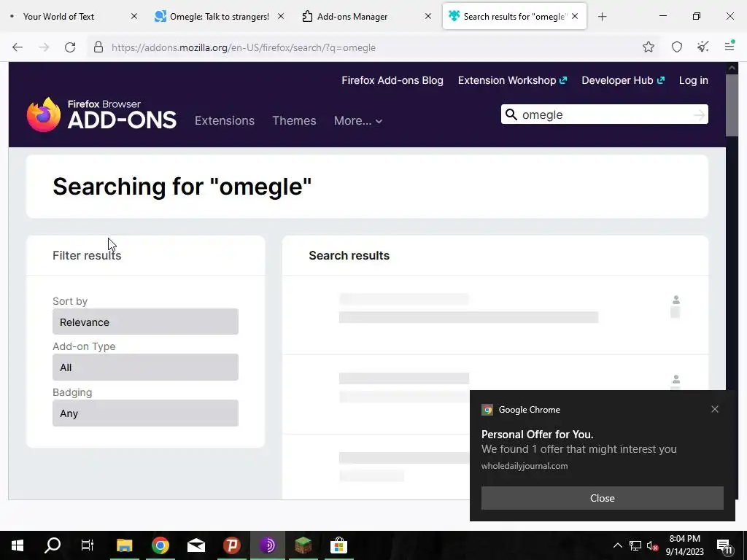The image size is (747, 560).
Task: Reload the current page
Action: point(70,47)
